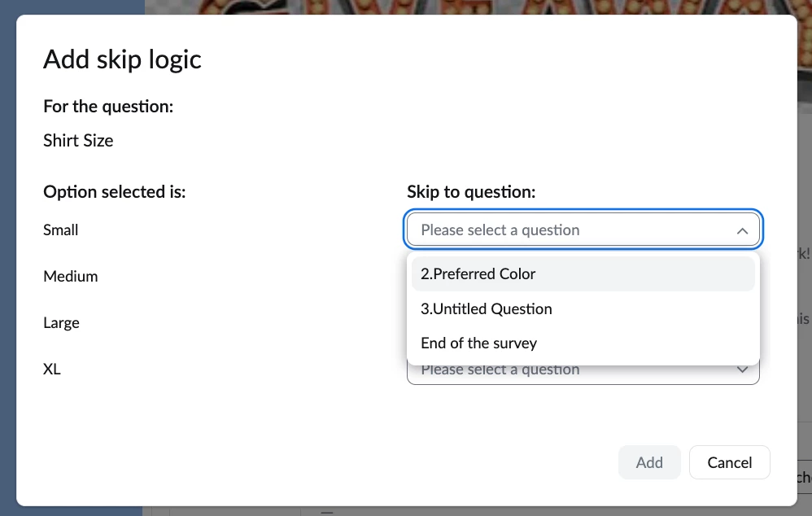Click the "For the question:" label

[x=108, y=107]
